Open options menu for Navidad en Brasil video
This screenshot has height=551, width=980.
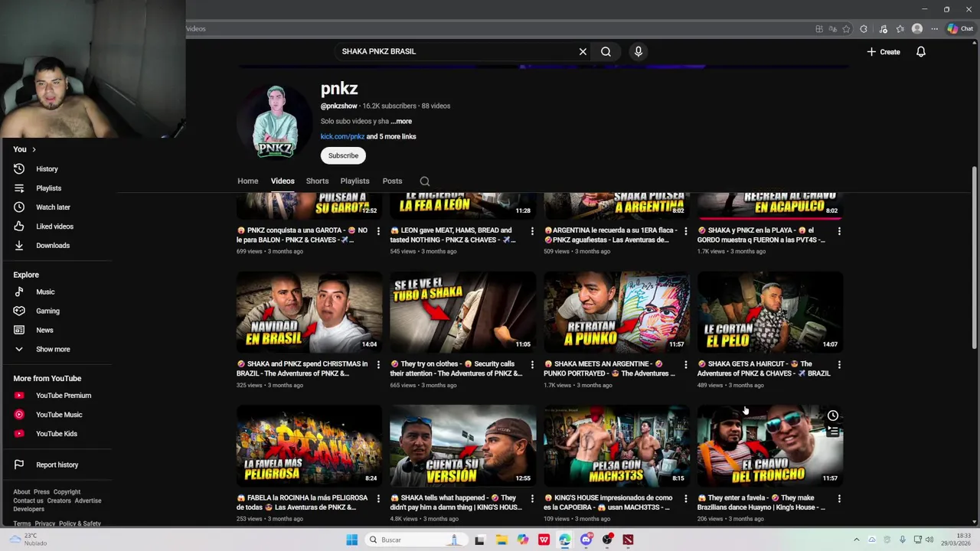(377, 364)
